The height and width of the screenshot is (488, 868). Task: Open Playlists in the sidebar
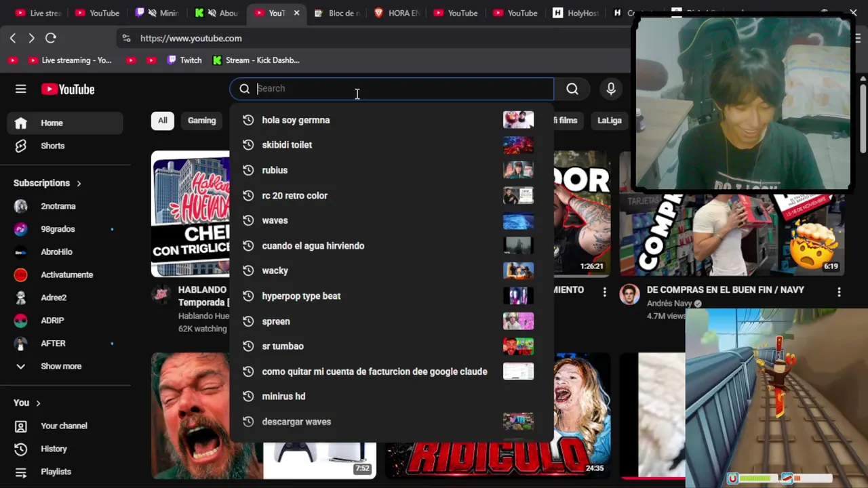coord(65,472)
